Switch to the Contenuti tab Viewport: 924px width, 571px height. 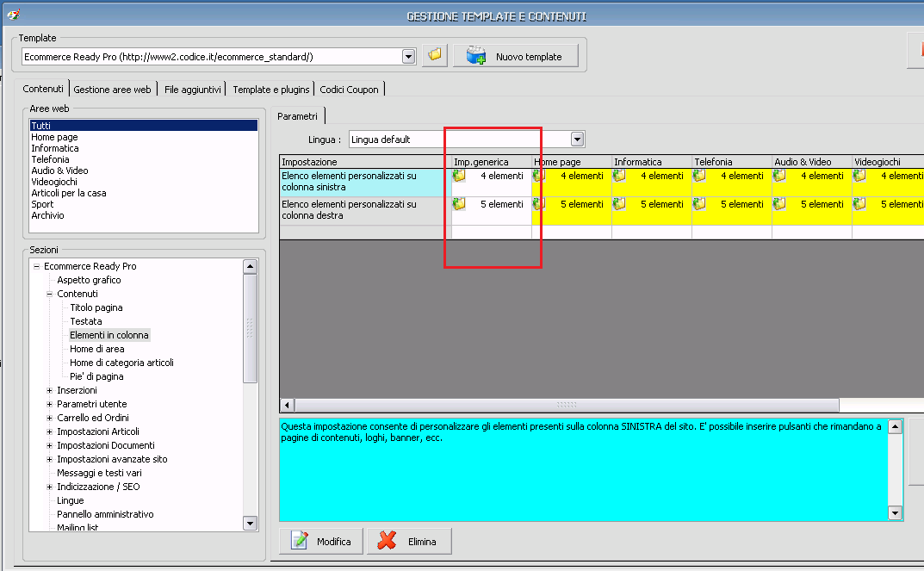click(42, 89)
